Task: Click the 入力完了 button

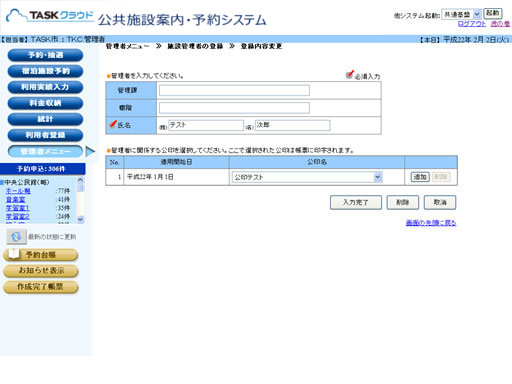Action: [356, 202]
